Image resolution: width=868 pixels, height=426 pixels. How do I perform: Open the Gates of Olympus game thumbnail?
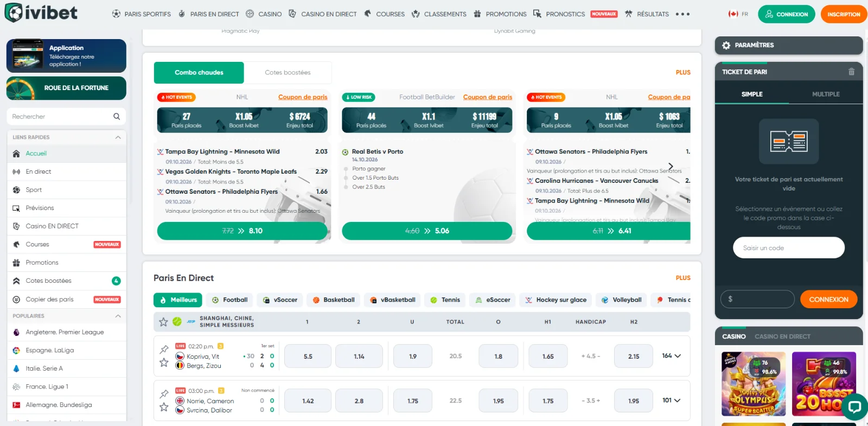[754, 384]
